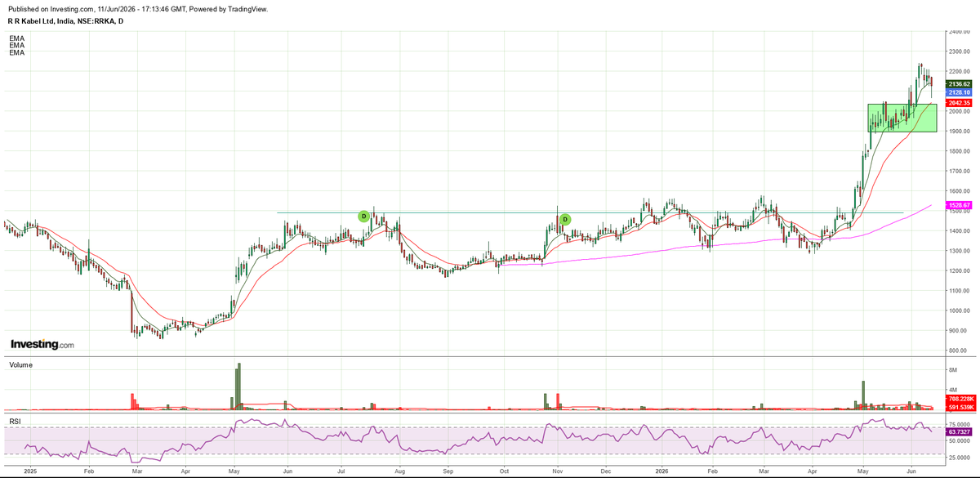This screenshot has width=980, height=478.
Task: Click the R R Kabel Ltd symbol title
Action: pos(65,20)
